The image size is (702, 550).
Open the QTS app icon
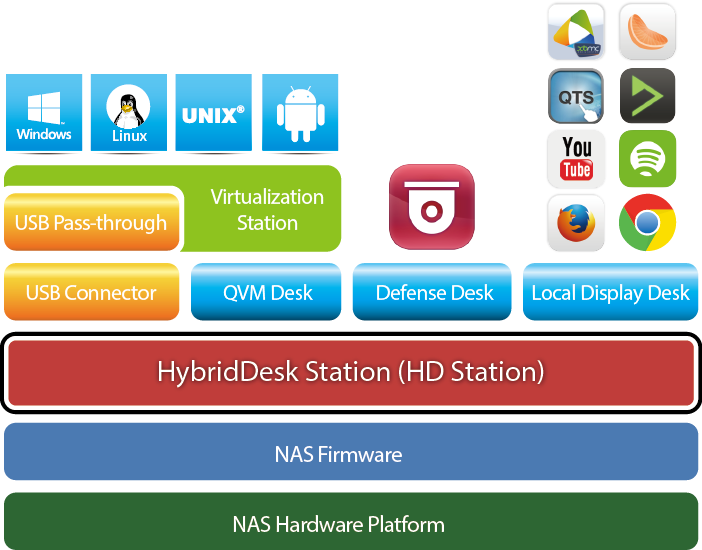pyautogui.click(x=577, y=96)
